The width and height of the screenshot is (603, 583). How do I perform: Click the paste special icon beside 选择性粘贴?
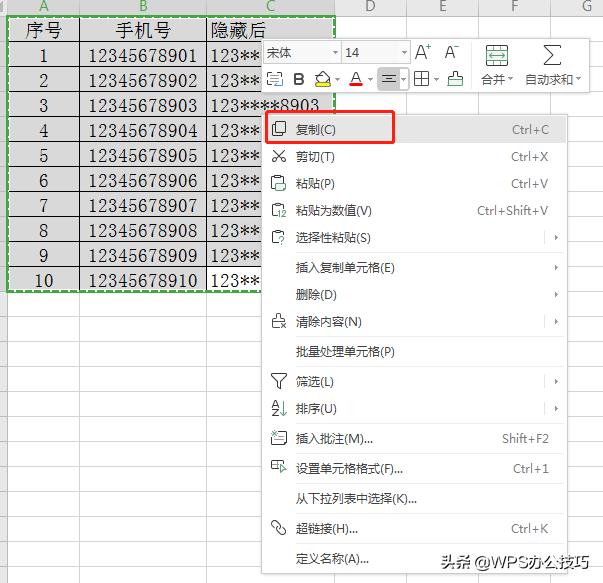pyautogui.click(x=278, y=237)
